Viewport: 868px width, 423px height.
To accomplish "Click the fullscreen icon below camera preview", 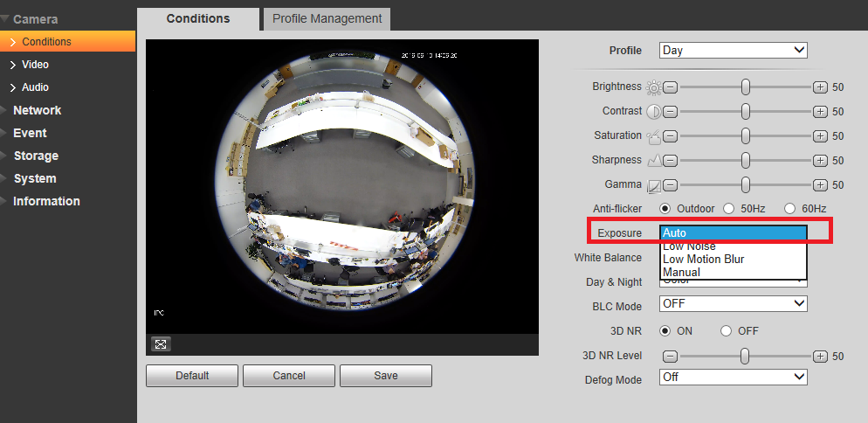I will [x=161, y=344].
